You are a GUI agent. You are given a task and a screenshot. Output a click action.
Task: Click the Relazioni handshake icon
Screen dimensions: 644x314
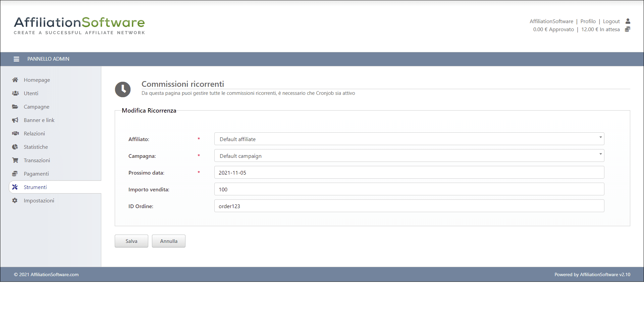coord(15,133)
